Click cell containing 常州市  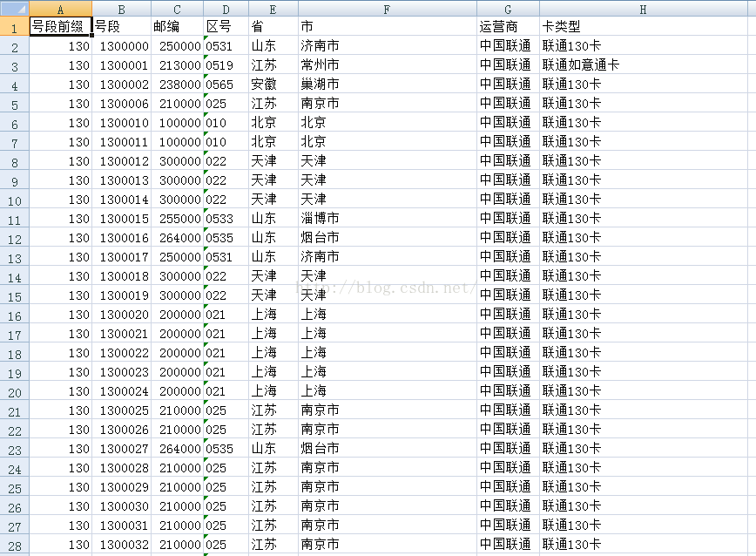(x=388, y=65)
